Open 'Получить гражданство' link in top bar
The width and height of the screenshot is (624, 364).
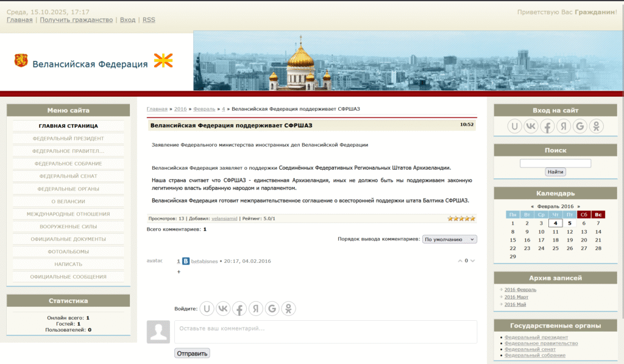(x=76, y=19)
